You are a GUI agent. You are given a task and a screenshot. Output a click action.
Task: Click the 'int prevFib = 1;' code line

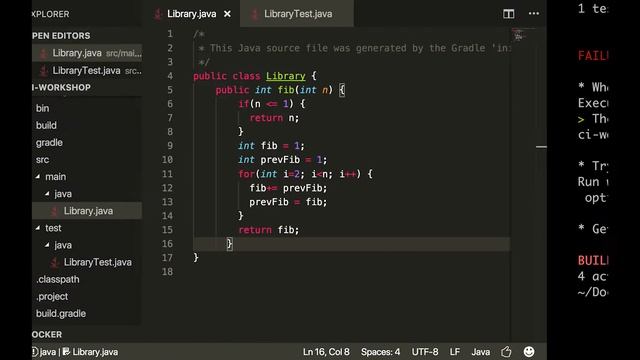click(282, 160)
